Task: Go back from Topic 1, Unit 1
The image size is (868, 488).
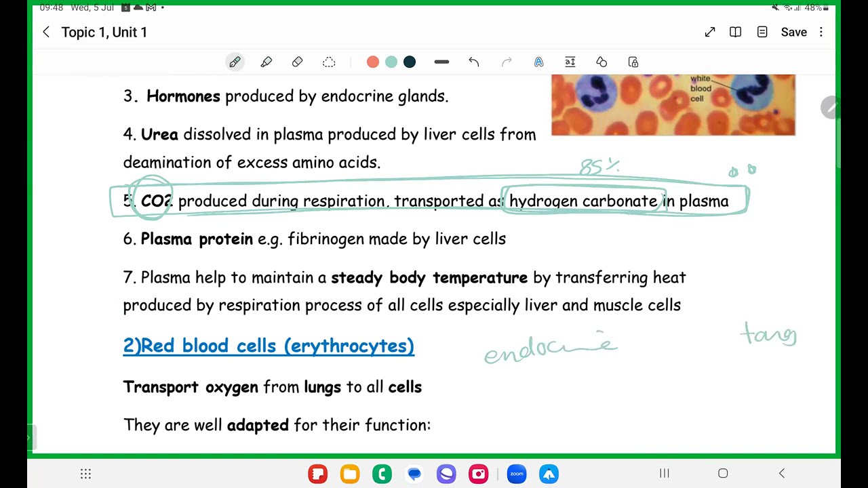Action: pos(46,32)
